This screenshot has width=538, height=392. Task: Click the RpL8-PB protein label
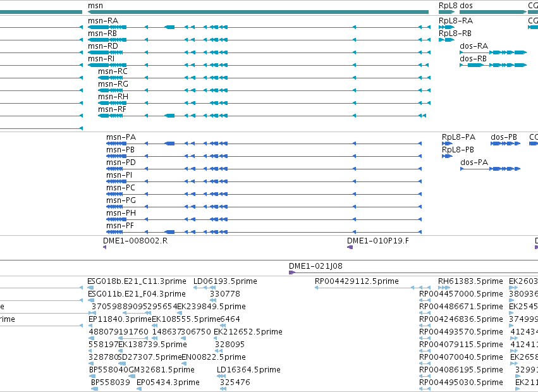(458, 150)
